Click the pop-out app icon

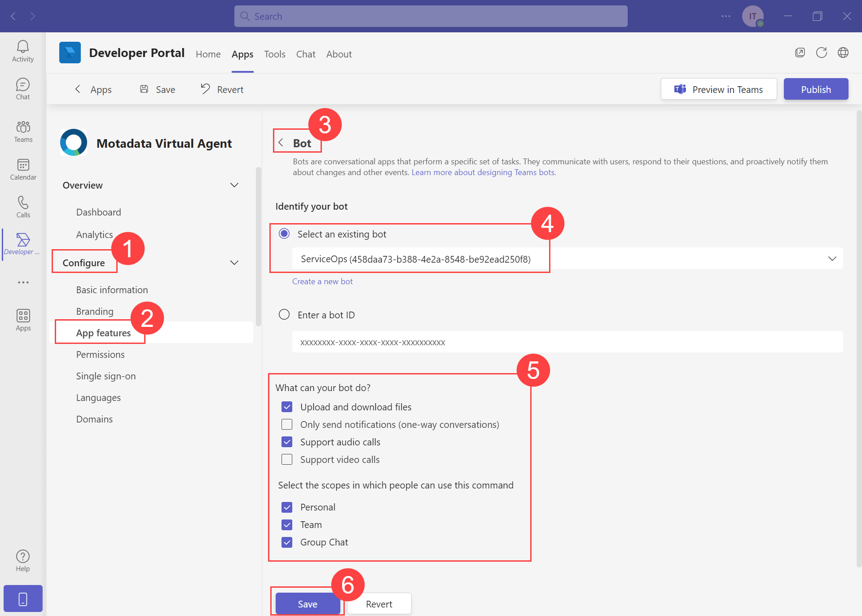800,53
